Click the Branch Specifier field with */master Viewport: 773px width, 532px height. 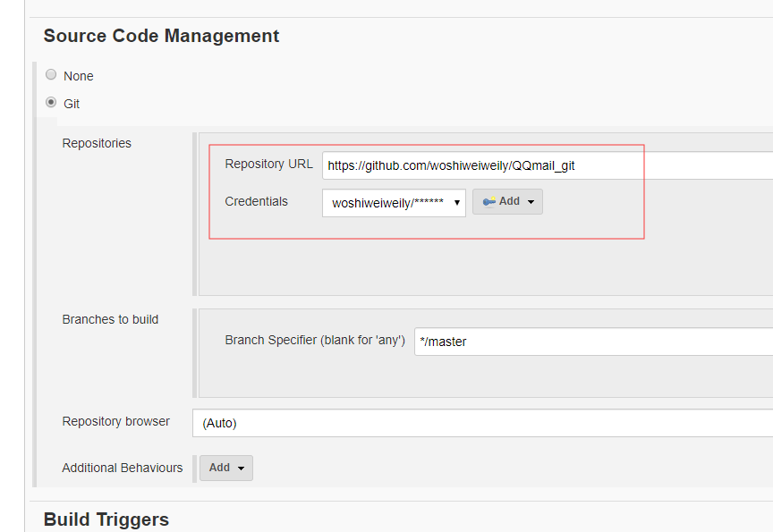pos(593,342)
